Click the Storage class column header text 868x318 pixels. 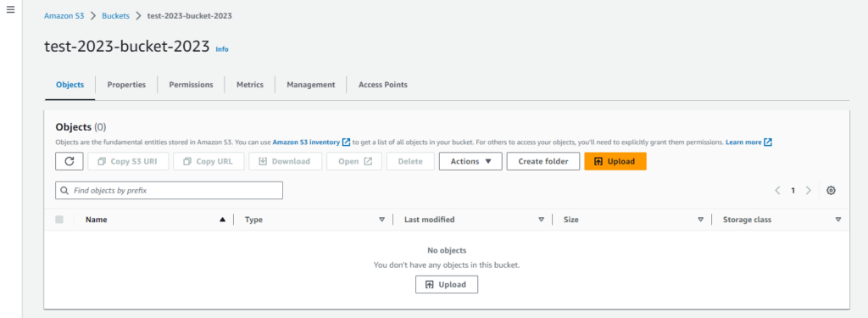[748, 220]
